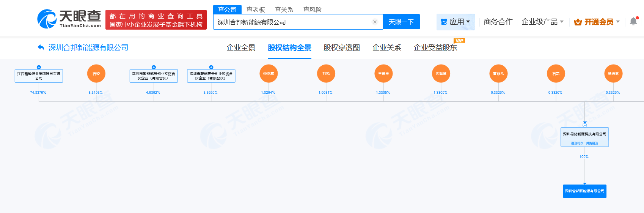Click the 王晓申 shareholder node
The width and height of the screenshot is (644, 213).
(x=383, y=74)
